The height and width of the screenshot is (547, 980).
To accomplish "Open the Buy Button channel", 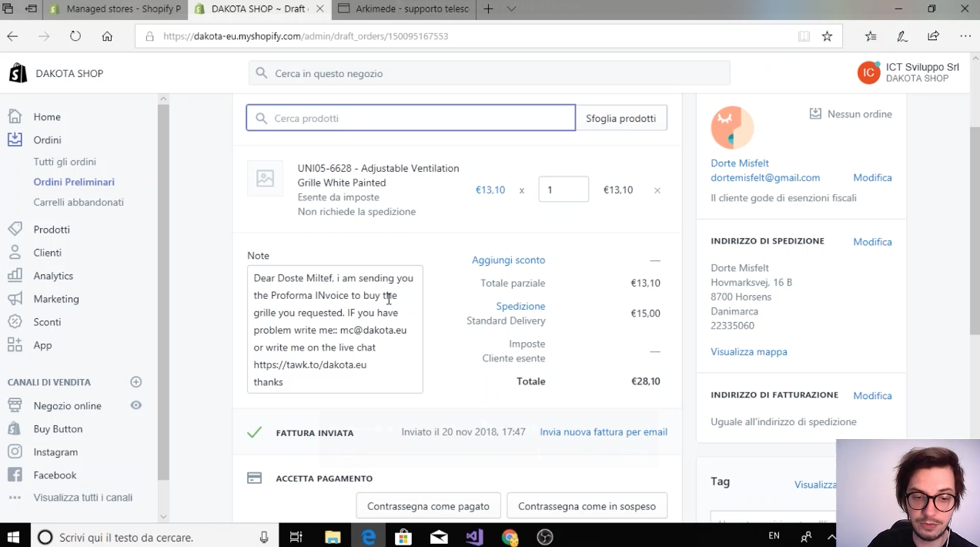I will [x=58, y=429].
